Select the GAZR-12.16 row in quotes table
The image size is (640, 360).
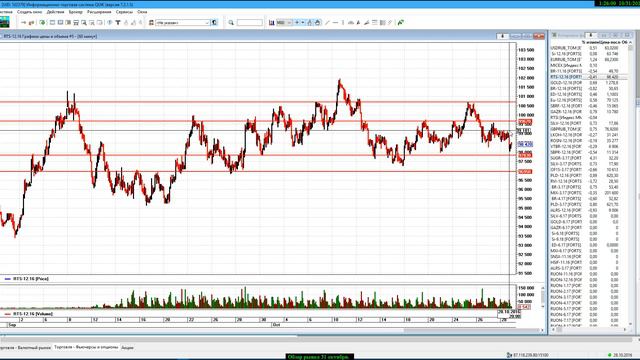coord(588,111)
